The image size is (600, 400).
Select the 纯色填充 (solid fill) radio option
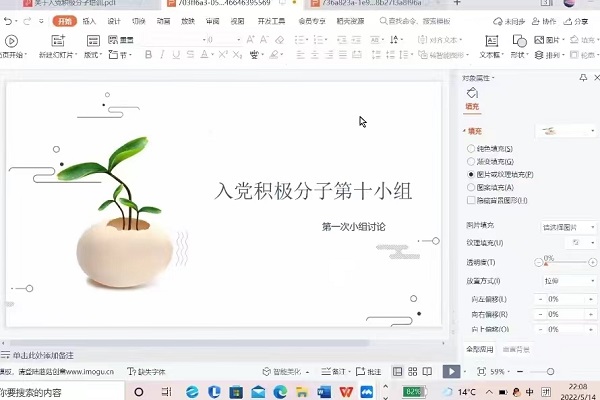pyautogui.click(x=472, y=149)
